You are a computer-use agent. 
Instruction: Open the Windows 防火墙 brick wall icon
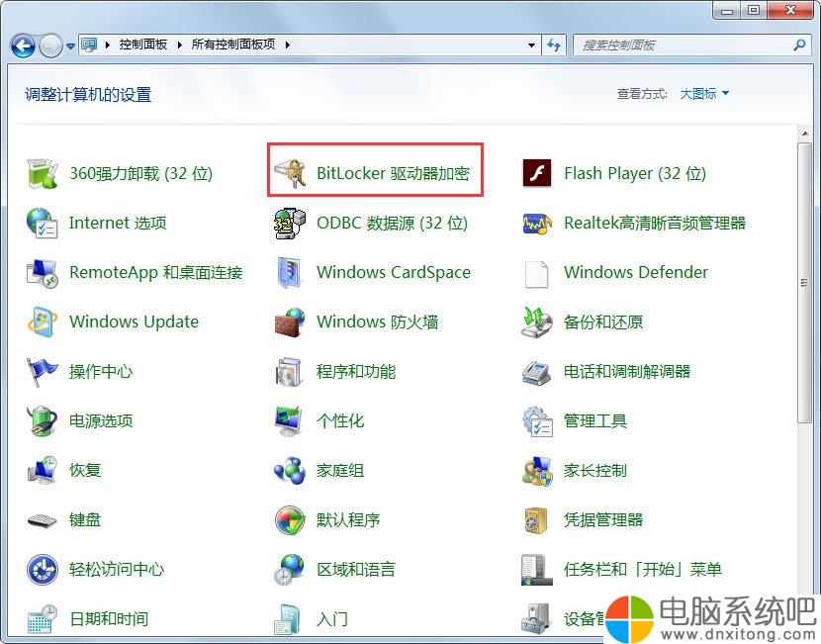[x=290, y=322]
